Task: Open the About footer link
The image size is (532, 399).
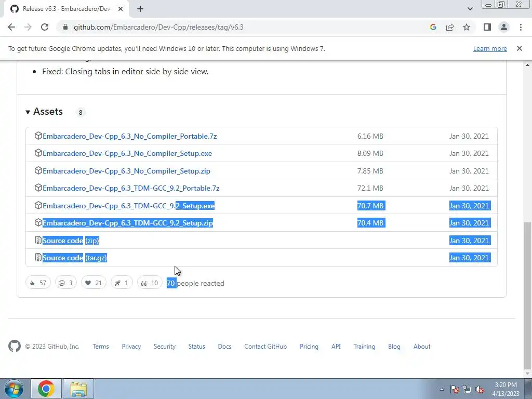Action: point(422,347)
